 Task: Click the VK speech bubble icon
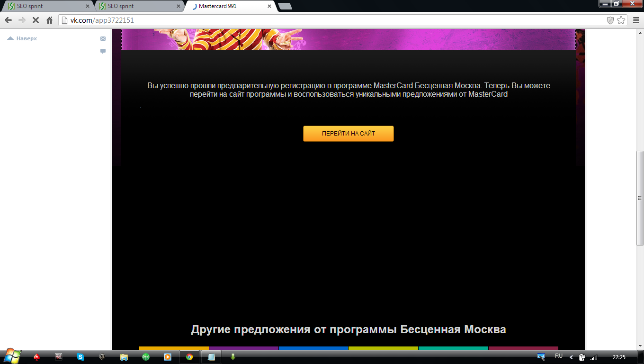pyautogui.click(x=103, y=51)
